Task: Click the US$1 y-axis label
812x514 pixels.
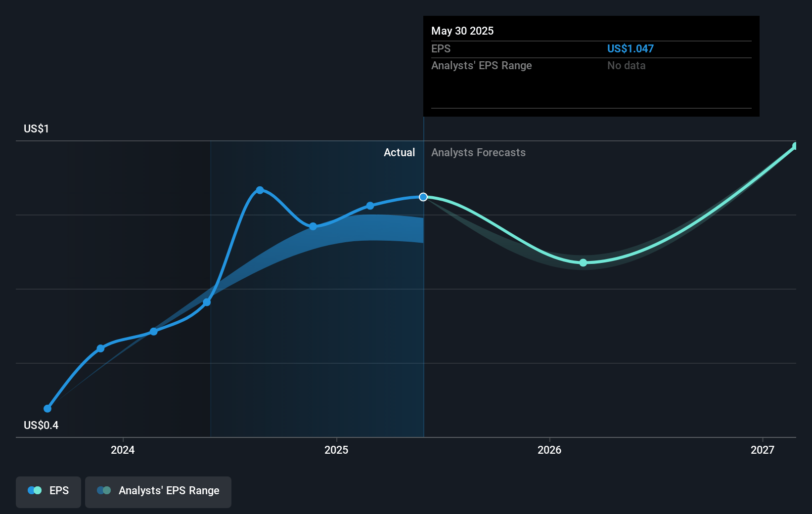Action: [36, 128]
